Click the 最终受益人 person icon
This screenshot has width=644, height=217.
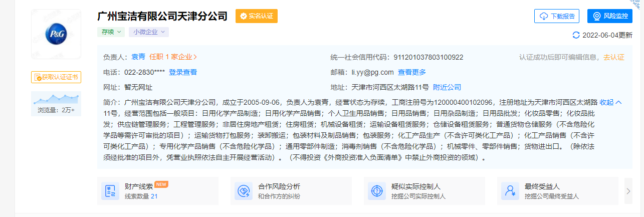click(x=510, y=191)
